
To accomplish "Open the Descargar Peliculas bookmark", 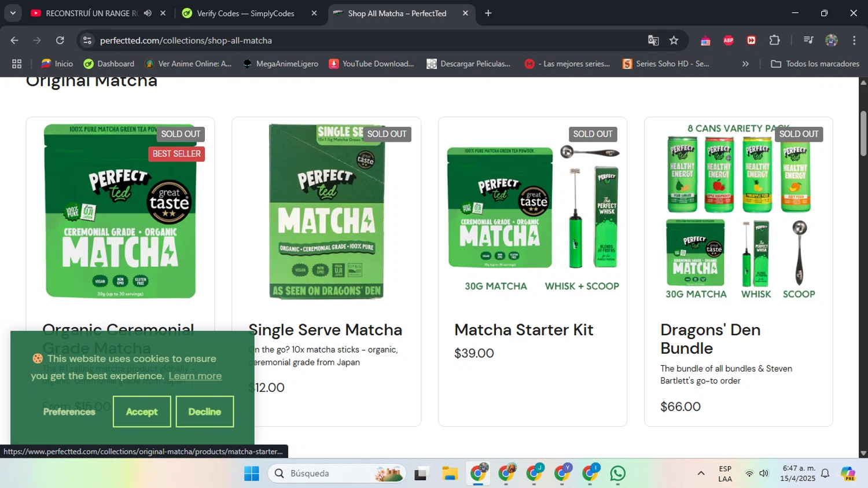I will [469, 64].
